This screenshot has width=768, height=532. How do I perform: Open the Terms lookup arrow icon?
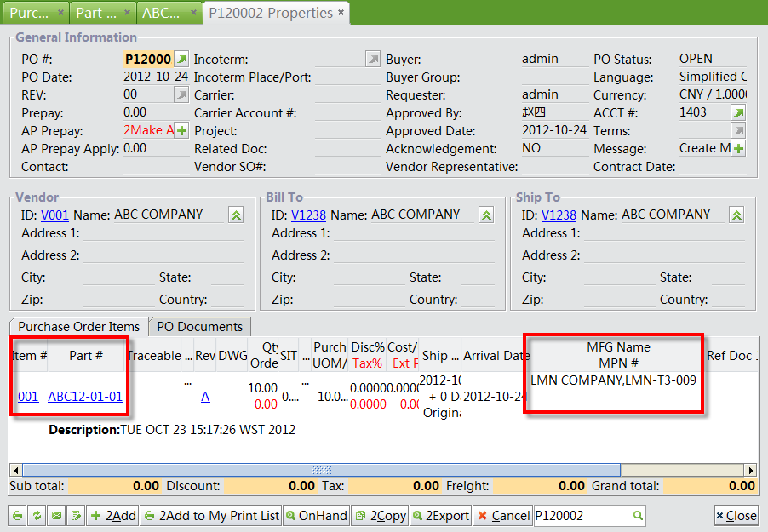pos(737,130)
